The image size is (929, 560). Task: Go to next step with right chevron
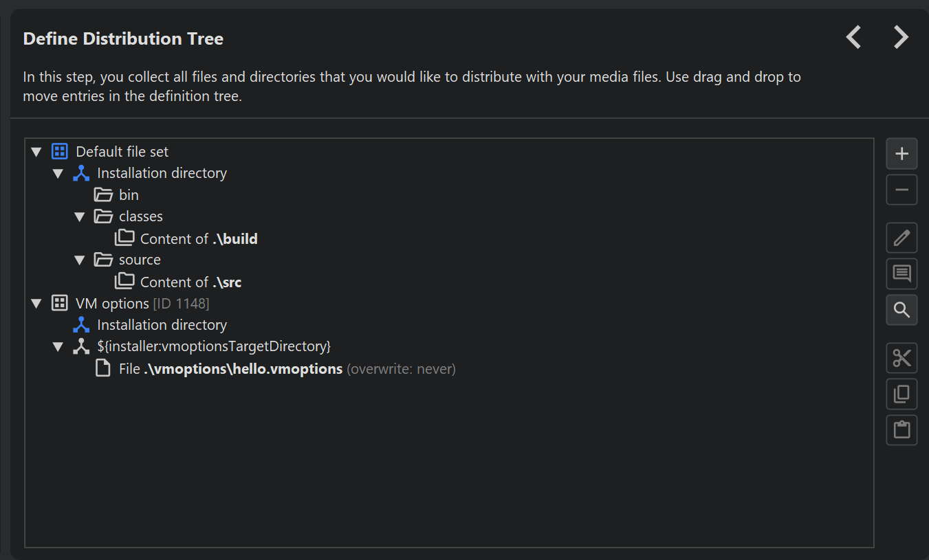(901, 37)
